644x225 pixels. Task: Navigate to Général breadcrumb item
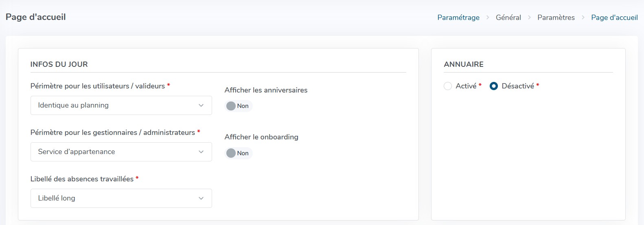coord(508,18)
